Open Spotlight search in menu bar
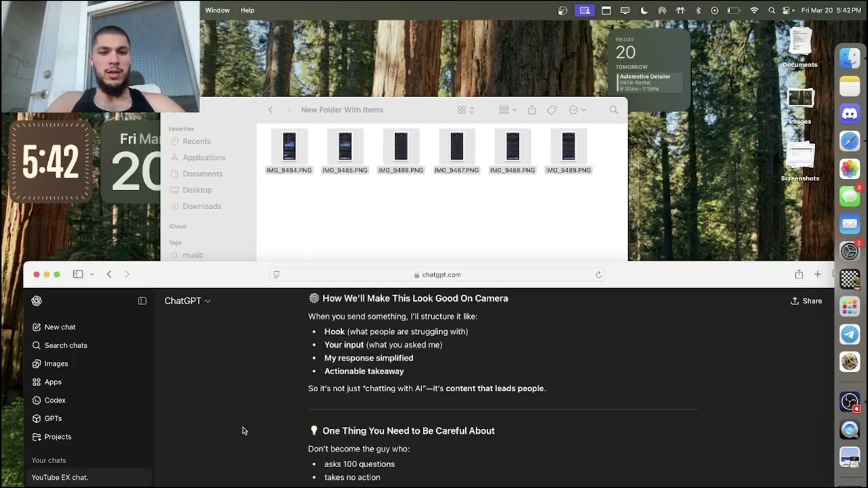 772,10
